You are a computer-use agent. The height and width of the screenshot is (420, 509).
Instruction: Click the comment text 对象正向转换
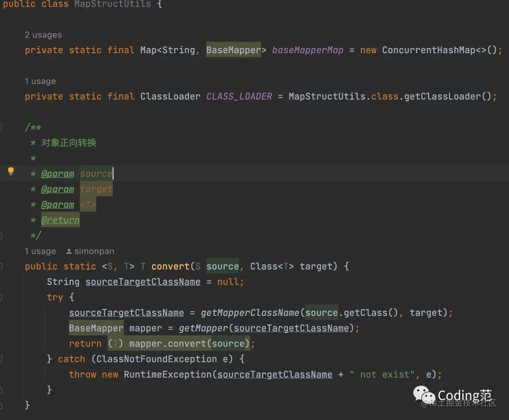[x=69, y=143]
